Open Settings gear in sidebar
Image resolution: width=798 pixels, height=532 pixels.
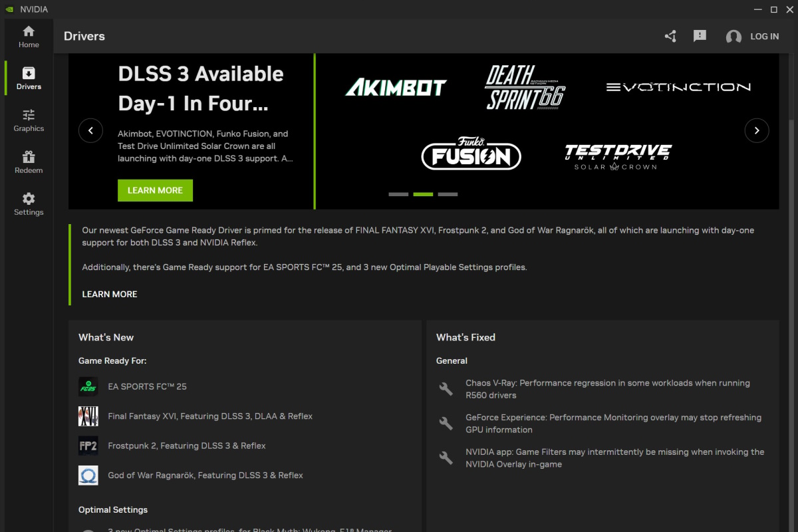[29, 204]
